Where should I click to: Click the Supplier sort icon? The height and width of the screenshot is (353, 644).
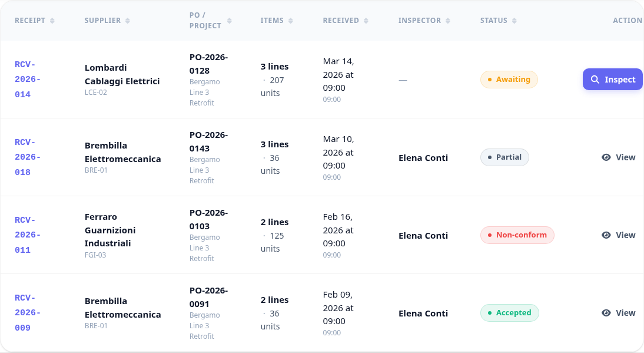(x=128, y=21)
